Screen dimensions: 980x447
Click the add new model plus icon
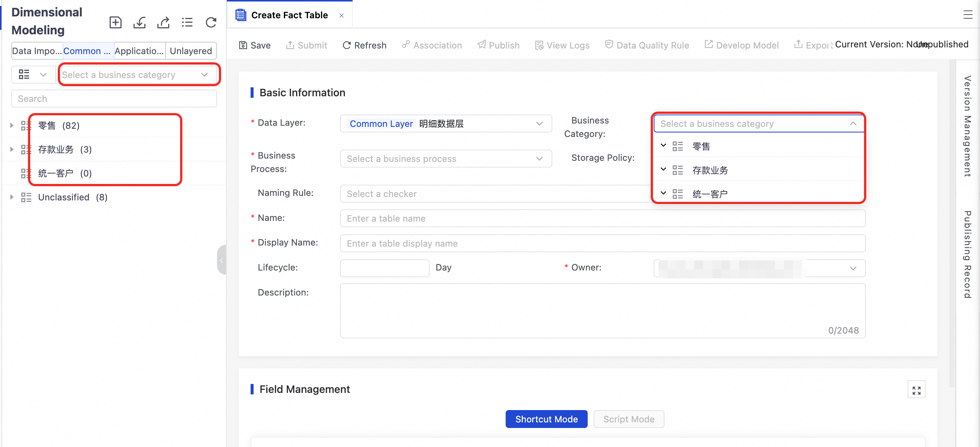tap(115, 22)
